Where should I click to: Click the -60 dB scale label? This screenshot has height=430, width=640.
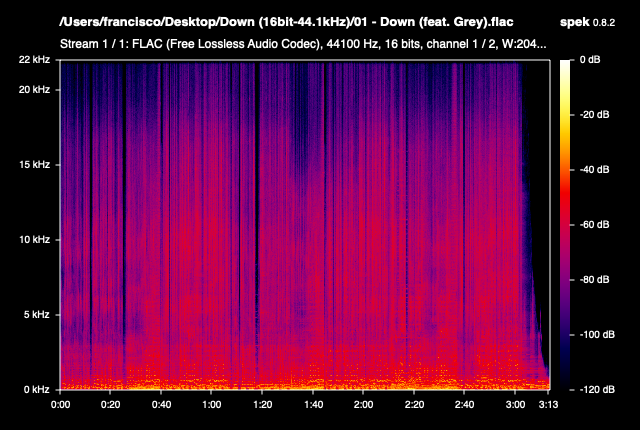pos(594,225)
